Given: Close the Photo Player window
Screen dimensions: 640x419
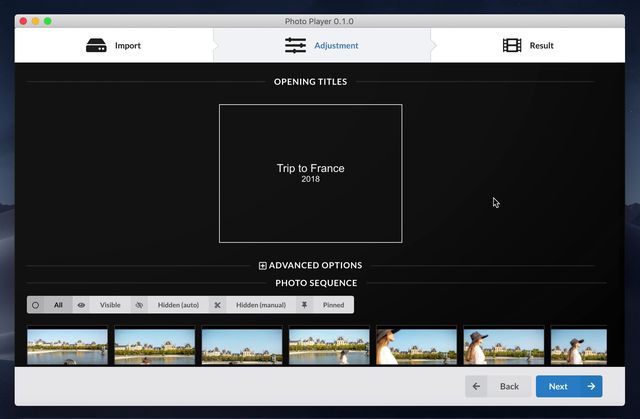Looking at the screenshot, I should (23, 21).
